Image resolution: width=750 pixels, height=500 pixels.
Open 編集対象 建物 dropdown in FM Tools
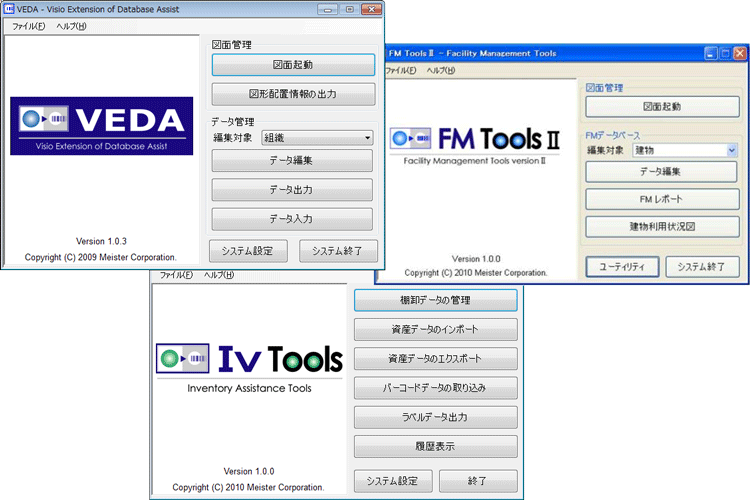(684, 150)
